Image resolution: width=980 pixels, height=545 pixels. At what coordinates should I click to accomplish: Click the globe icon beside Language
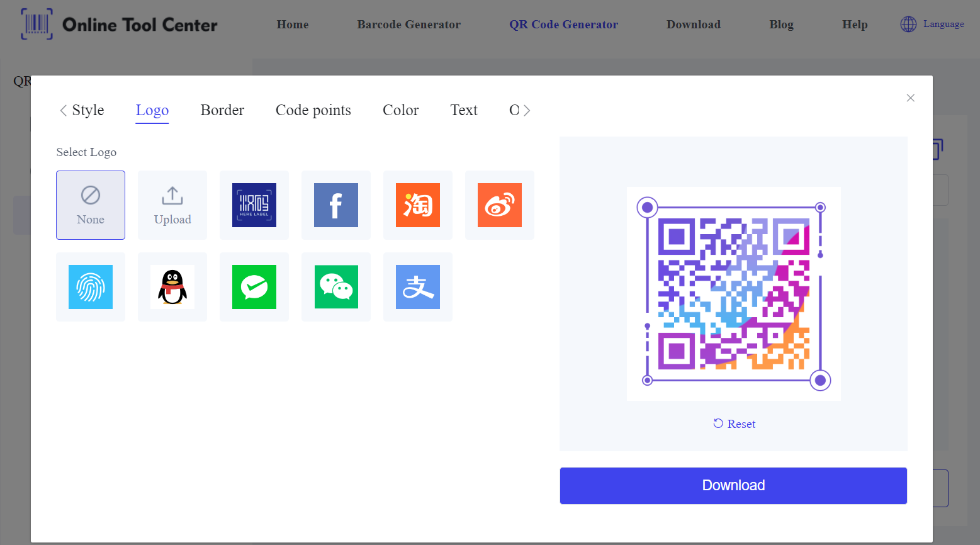pyautogui.click(x=908, y=24)
